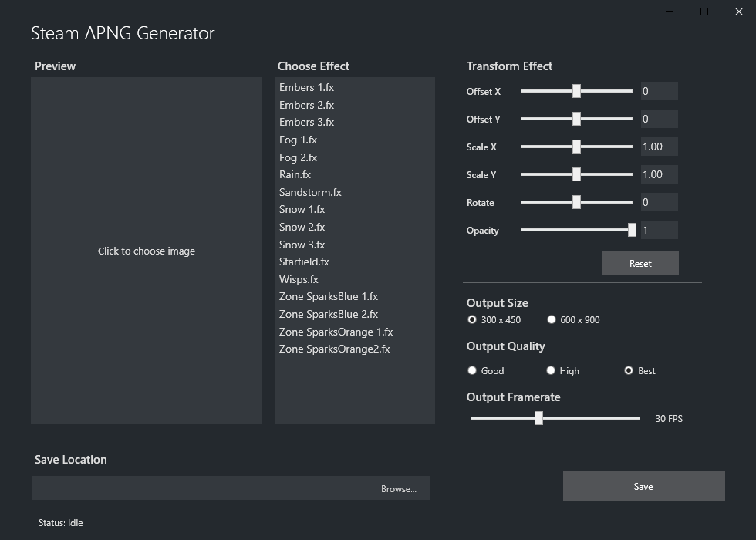
Task: Choose Fog 1.fx from the effect list
Action: click(354, 140)
